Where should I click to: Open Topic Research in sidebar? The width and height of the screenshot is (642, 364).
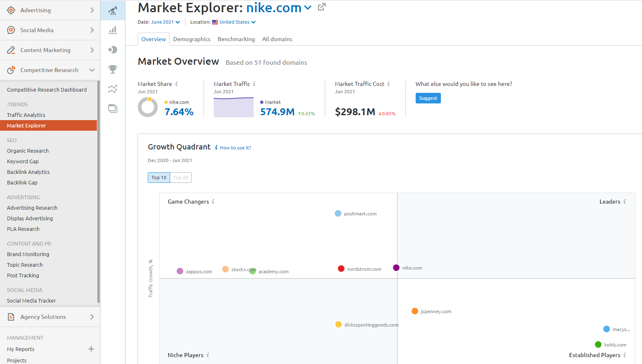click(25, 265)
